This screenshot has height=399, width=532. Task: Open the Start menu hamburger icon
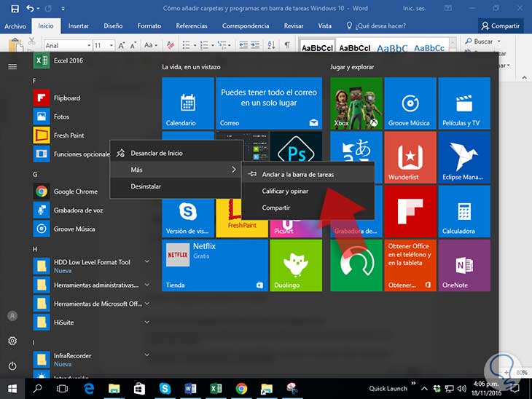(x=12, y=66)
